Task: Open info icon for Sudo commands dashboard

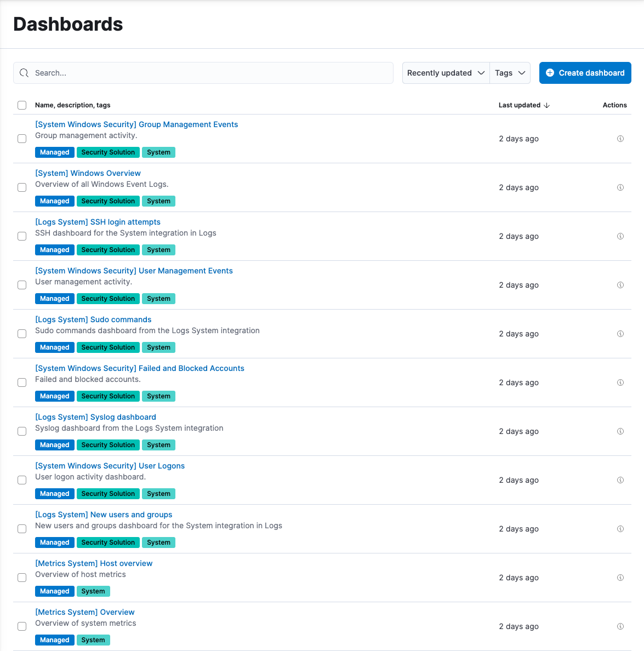Action: [x=620, y=334]
